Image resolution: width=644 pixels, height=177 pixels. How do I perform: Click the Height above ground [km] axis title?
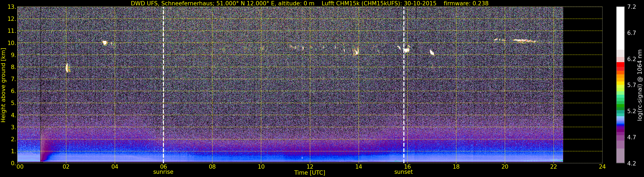pyautogui.click(x=3, y=85)
